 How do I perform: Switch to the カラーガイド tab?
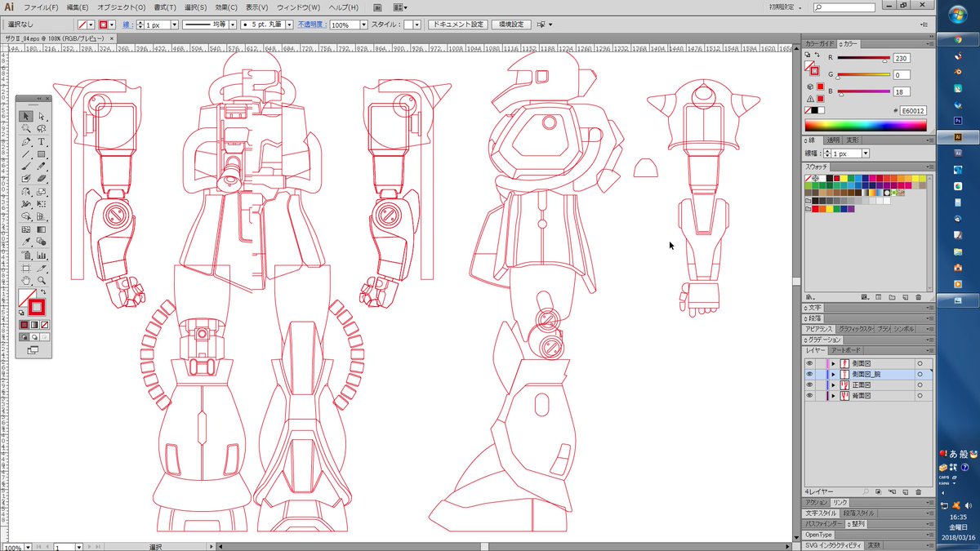tap(819, 43)
